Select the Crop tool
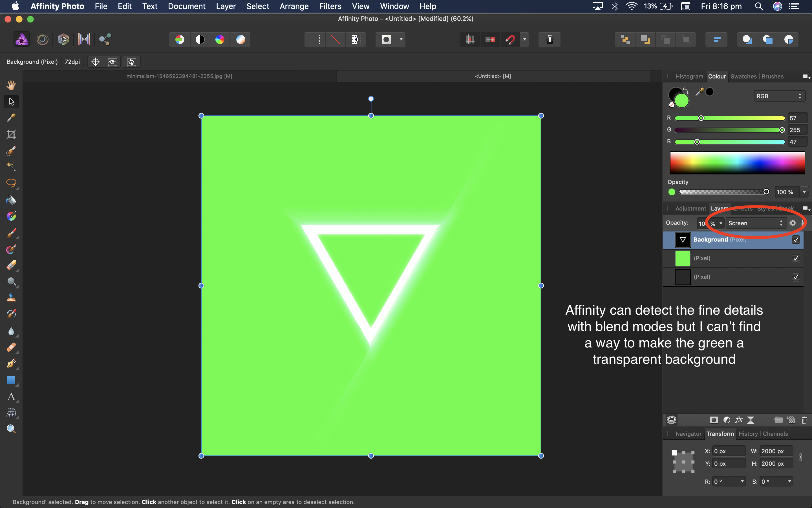Screen dimensions: 812x508 coord(11,134)
